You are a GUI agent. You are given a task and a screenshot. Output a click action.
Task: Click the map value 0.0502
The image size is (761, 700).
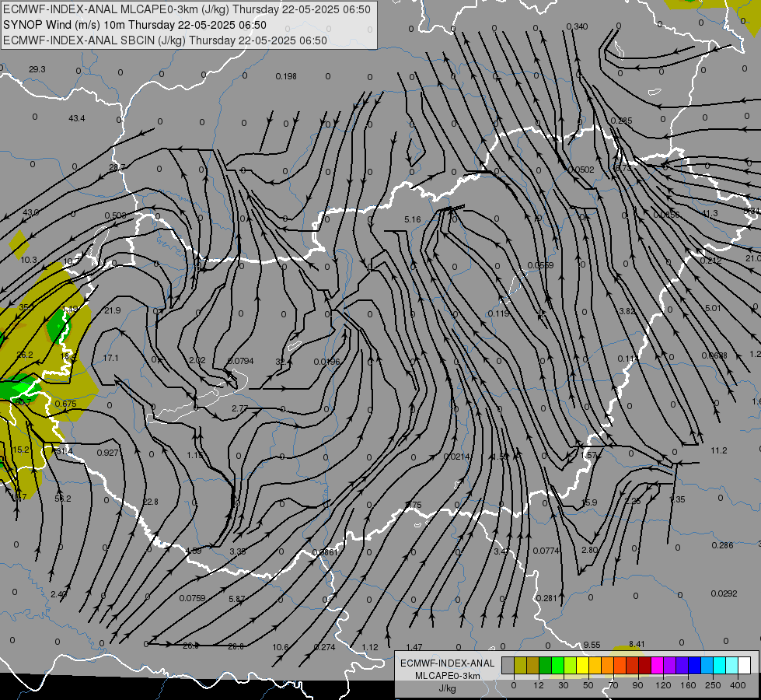pyautogui.click(x=581, y=170)
